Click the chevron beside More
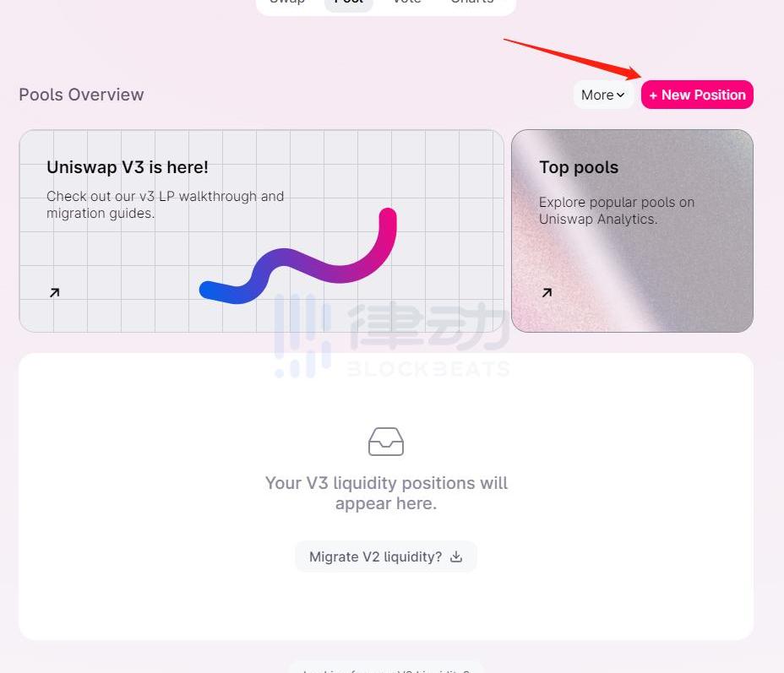 coord(620,95)
